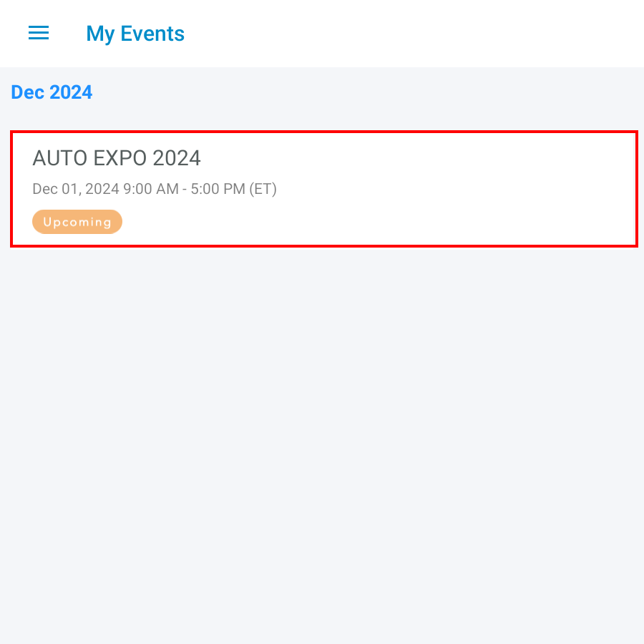
Task: Click blank right side of event card
Action: click(x=501, y=189)
